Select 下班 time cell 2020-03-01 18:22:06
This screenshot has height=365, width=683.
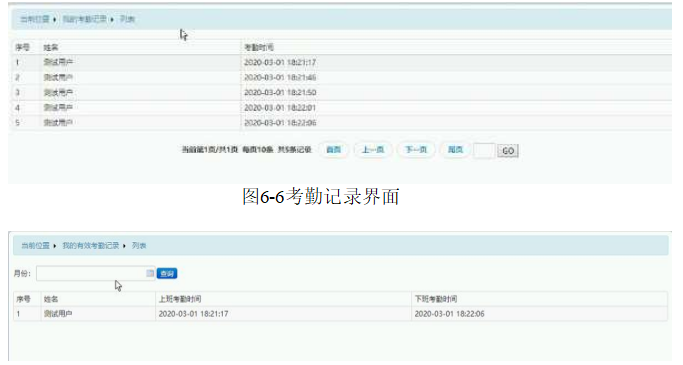pyautogui.click(x=449, y=314)
